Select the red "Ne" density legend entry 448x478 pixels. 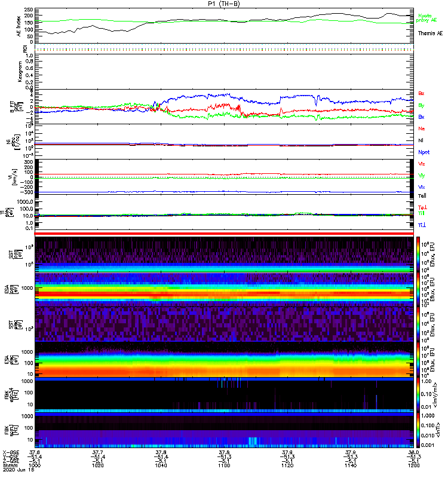[x=422, y=128]
